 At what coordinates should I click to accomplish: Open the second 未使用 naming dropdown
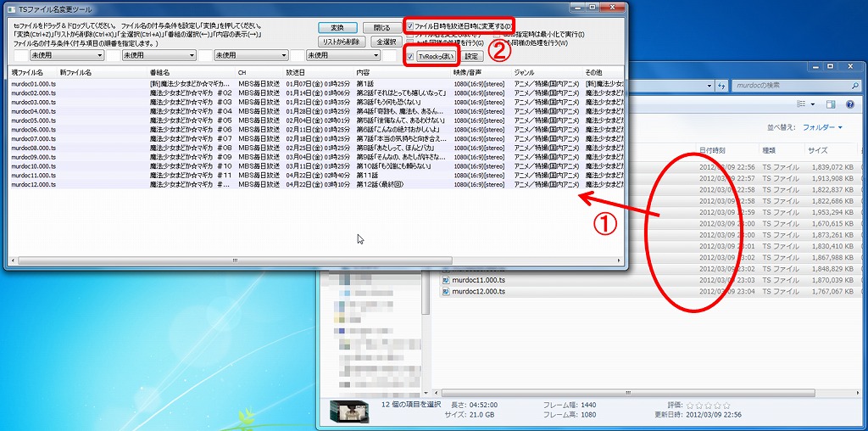(159, 55)
